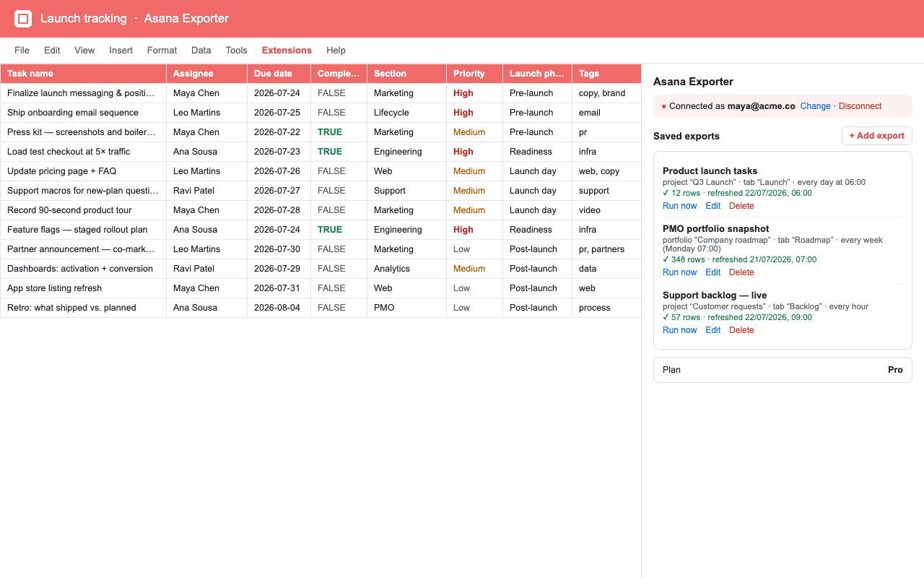Viewport: 924px width, 578px height.
Task: Click the Lifecycle section cell
Action: [406, 113]
